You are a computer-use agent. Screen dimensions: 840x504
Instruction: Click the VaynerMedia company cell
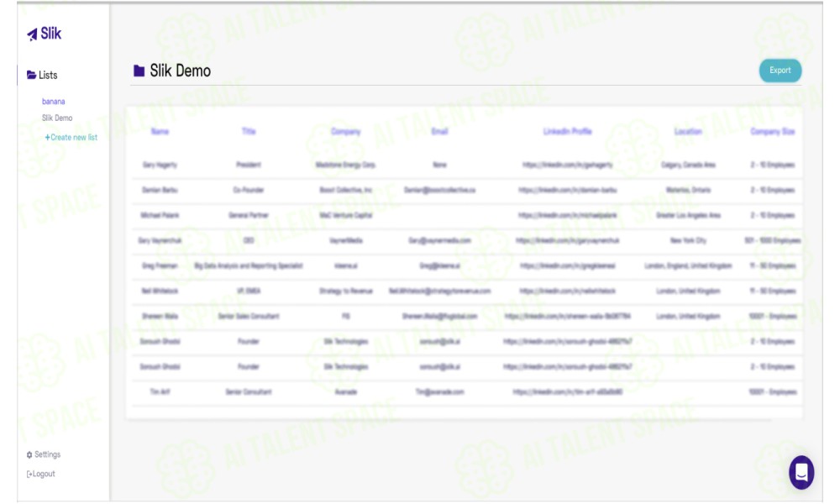pyautogui.click(x=345, y=240)
